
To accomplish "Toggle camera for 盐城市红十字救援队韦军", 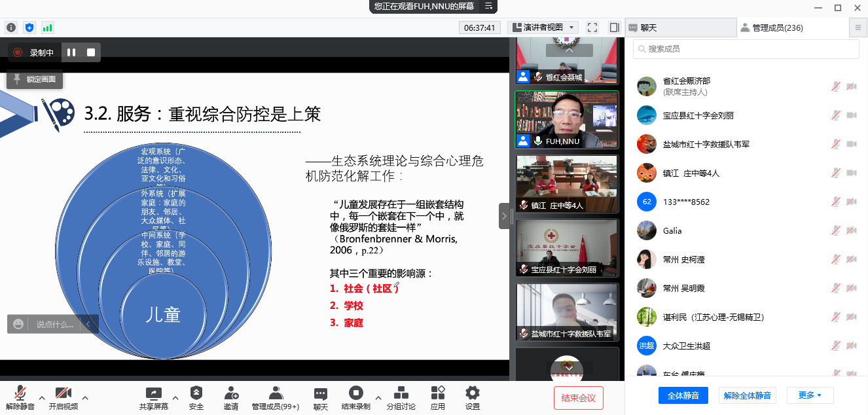I will (x=852, y=144).
